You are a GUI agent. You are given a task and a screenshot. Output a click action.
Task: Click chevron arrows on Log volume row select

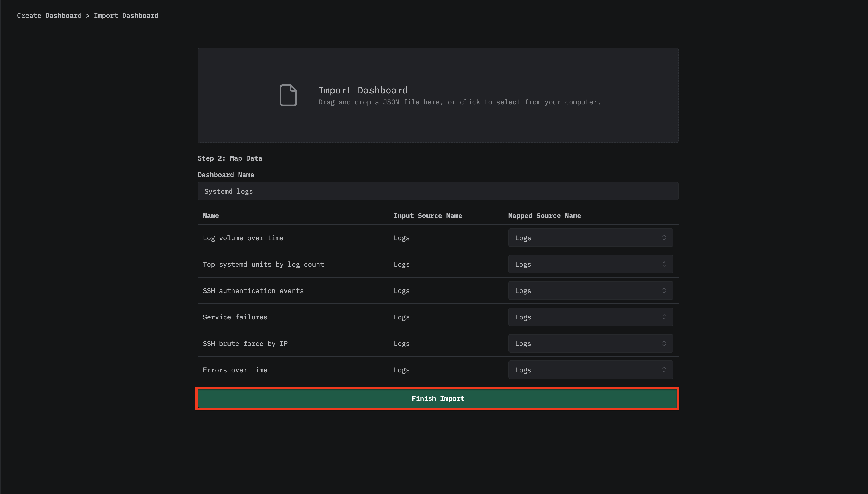664,238
